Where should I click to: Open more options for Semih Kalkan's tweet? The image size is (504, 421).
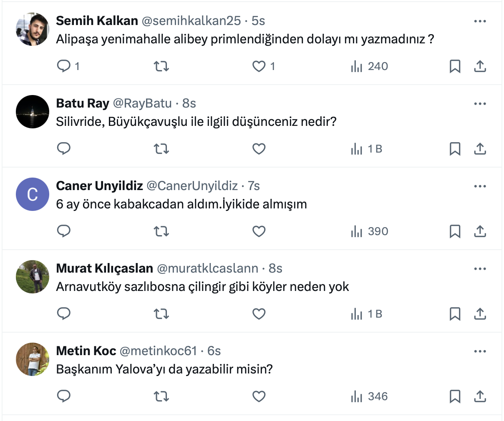coord(480,21)
